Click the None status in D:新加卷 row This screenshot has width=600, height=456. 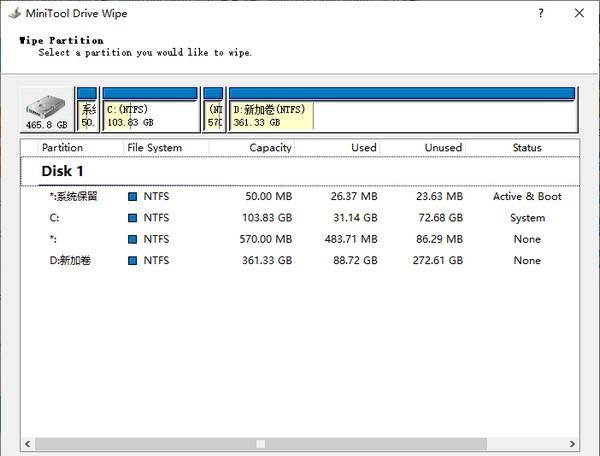click(527, 261)
